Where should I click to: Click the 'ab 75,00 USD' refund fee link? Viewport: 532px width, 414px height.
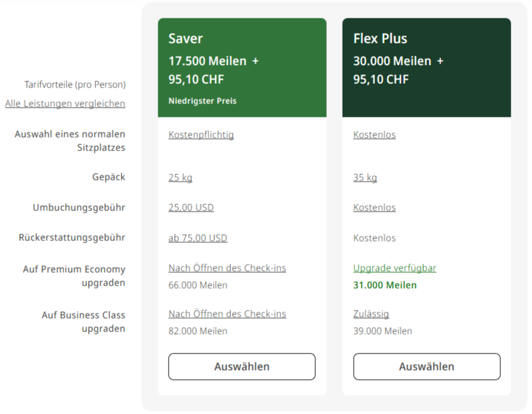(x=198, y=238)
